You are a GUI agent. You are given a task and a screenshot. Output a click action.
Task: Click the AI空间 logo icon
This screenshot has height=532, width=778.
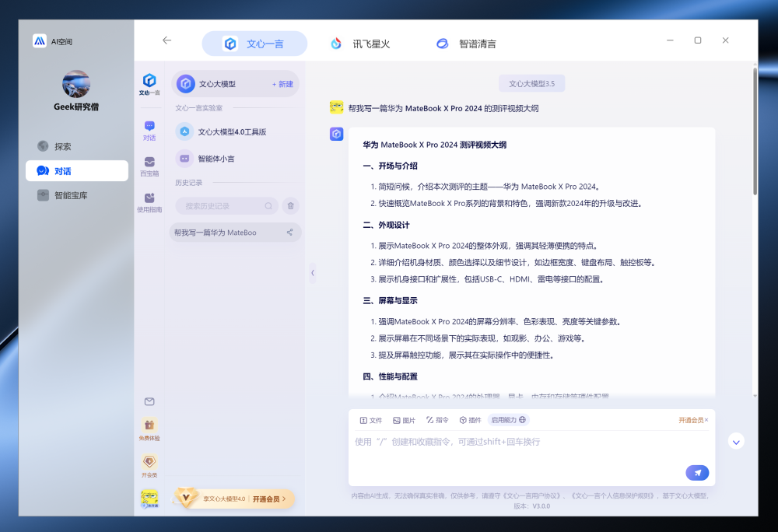coord(40,41)
